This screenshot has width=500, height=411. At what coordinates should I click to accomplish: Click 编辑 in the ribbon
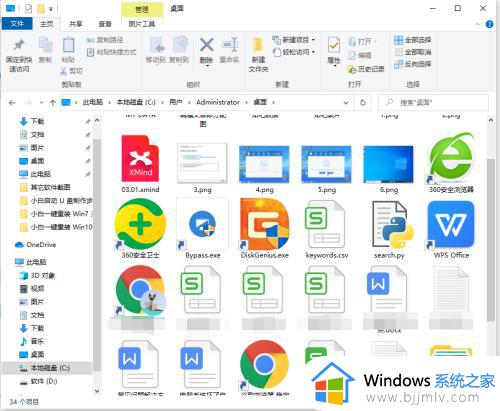(360, 55)
